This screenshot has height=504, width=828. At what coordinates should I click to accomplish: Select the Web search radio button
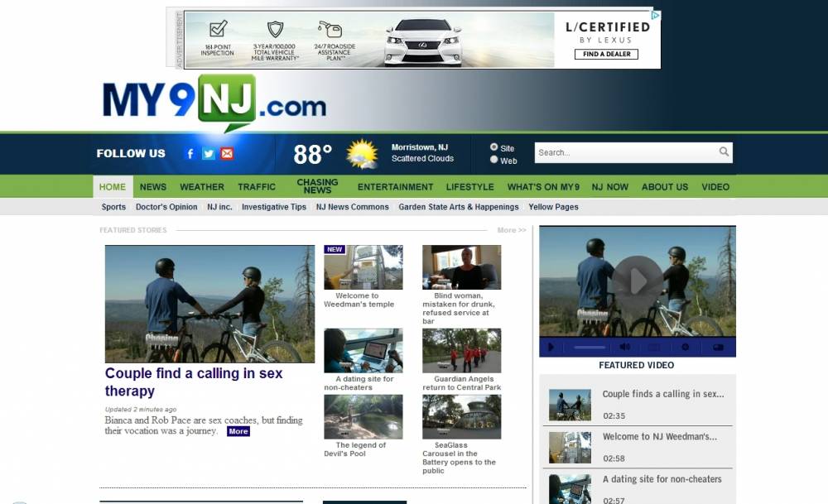coord(494,161)
